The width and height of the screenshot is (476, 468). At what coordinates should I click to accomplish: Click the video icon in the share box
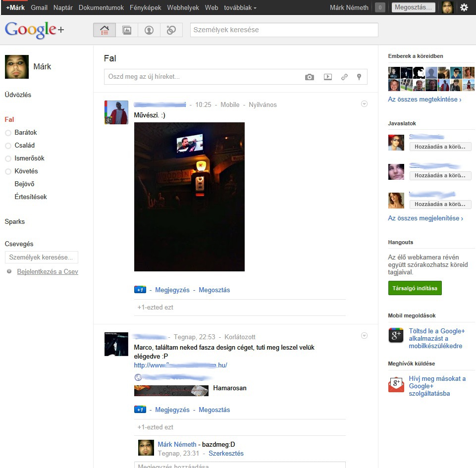[327, 77]
